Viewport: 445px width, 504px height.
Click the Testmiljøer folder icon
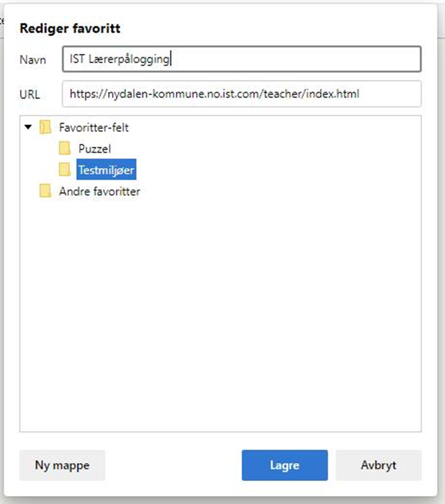(x=65, y=170)
